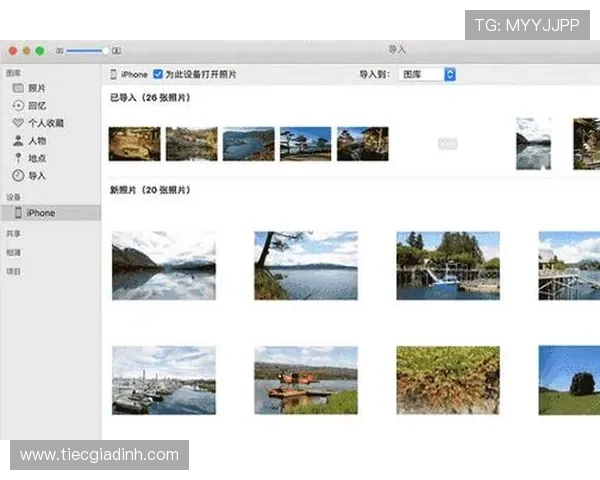Select the iPhone device in sidebar
Image resolution: width=600 pixels, height=480 pixels.
pyautogui.click(x=40, y=213)
